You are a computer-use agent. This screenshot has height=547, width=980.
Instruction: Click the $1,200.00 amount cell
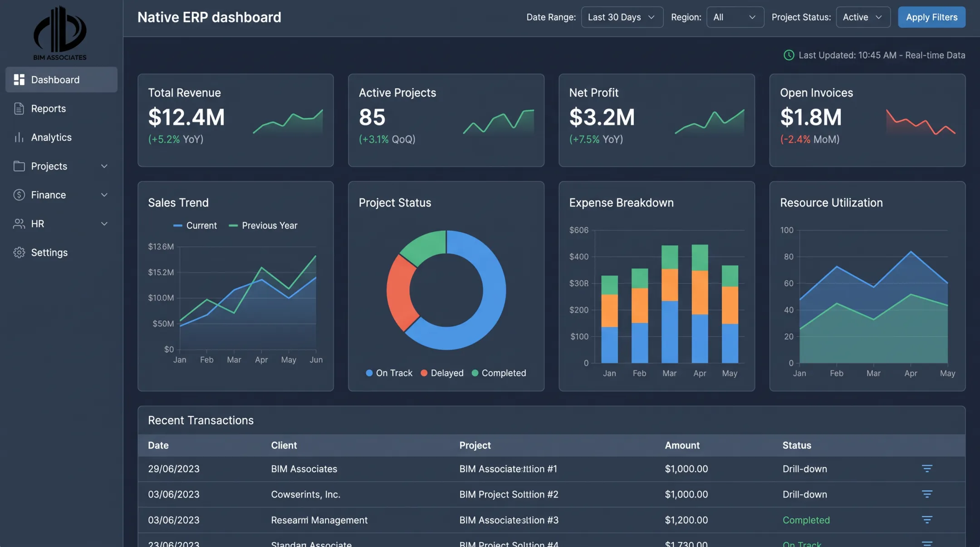coord(686,520)
